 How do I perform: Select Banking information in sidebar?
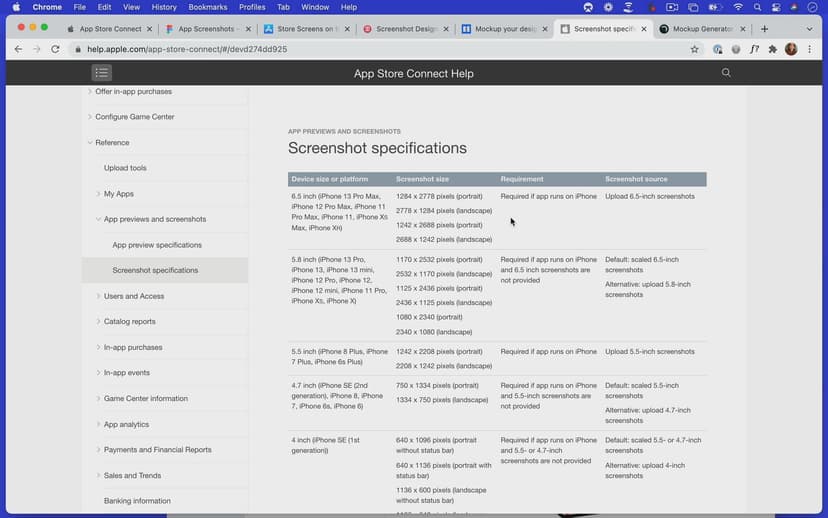(x=137, y=501)
